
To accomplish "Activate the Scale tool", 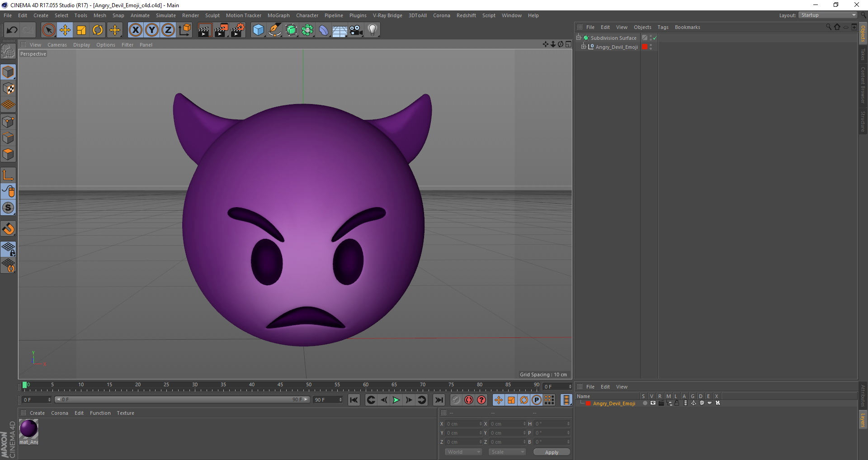I will coord(81,30).
